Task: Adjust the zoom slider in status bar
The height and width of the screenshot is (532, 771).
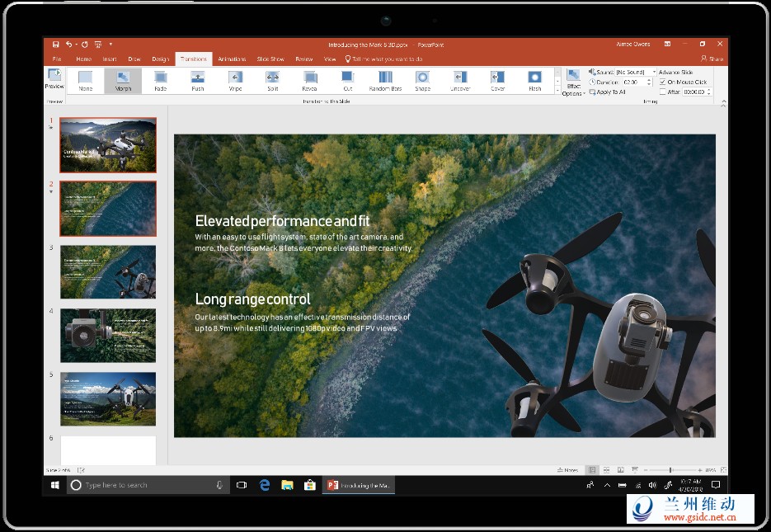Action: (670, 470)
